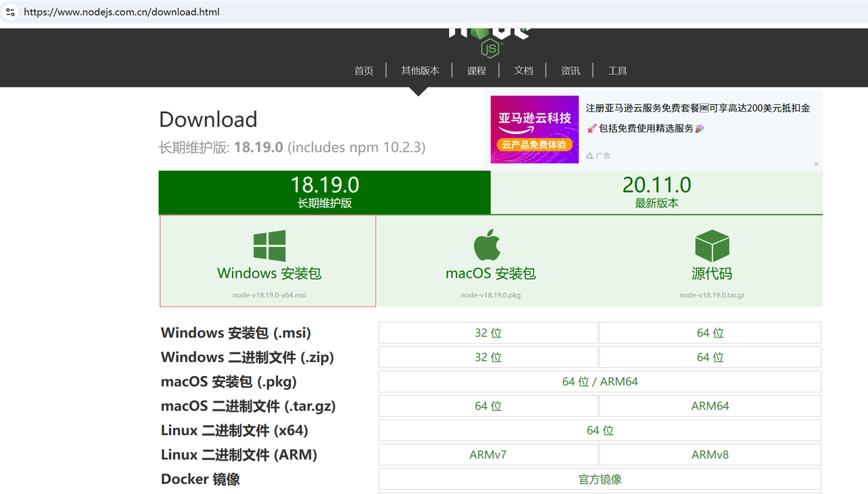Select the 18.19.0 长期维护版 tab
The image size is (868, 494).
click(x=325, y=192)
